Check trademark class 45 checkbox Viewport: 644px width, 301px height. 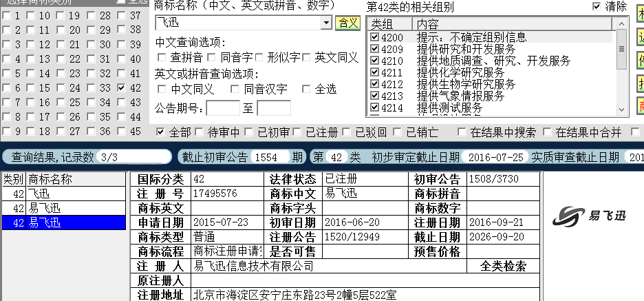[121, 131]
